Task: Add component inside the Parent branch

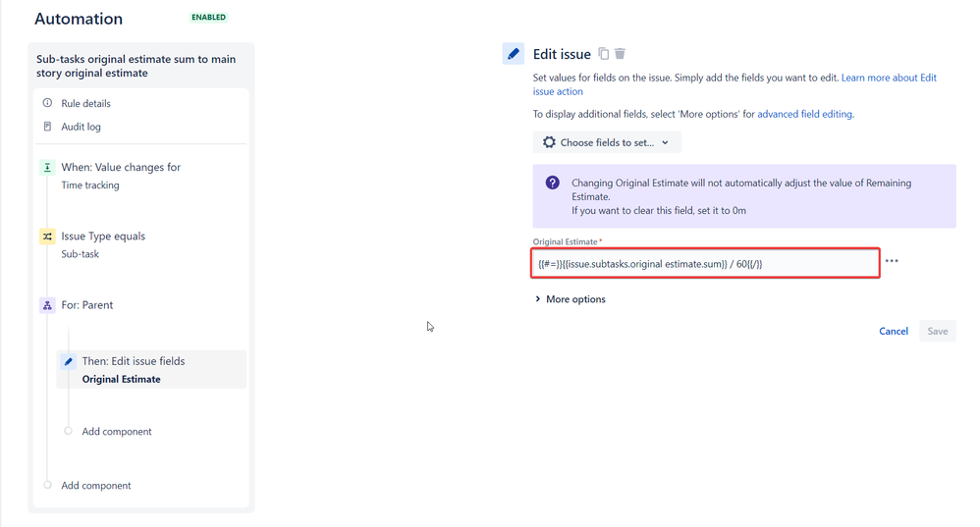Action: 116,432
